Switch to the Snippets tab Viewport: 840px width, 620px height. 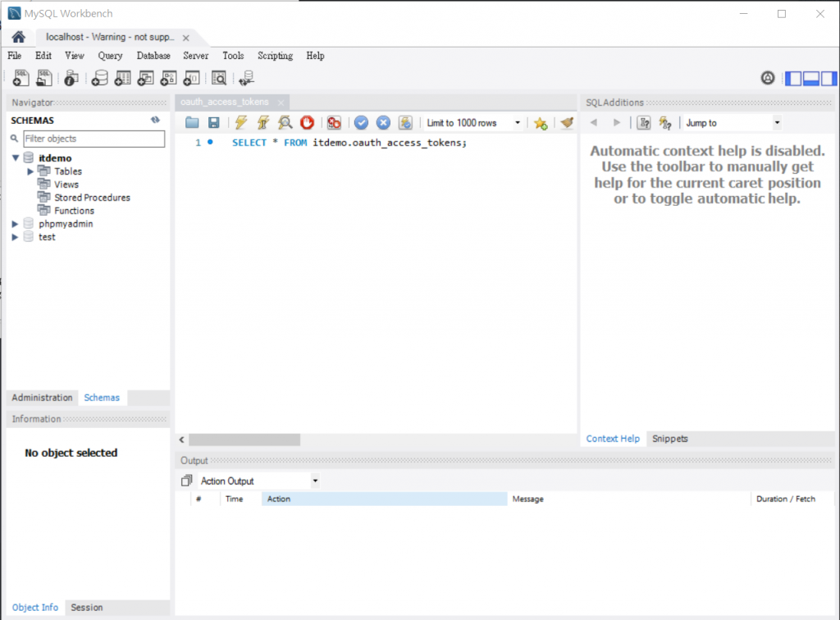click(669, 439)
